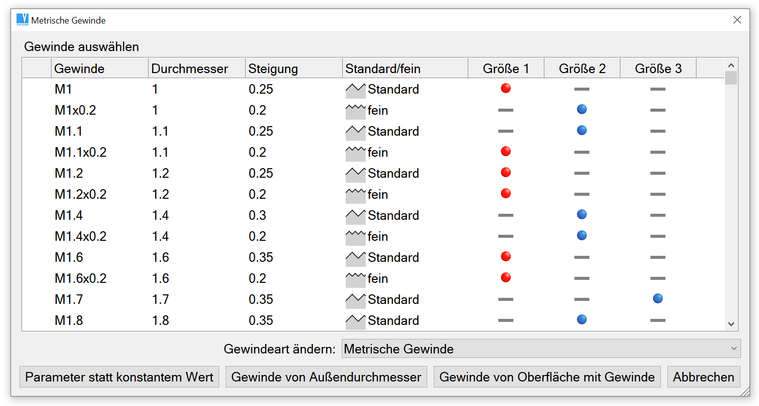Viewport: 759px width, 406px height.
Task: Click blue Größe 3 dot for M1.7
Action: tap(658, 299)
